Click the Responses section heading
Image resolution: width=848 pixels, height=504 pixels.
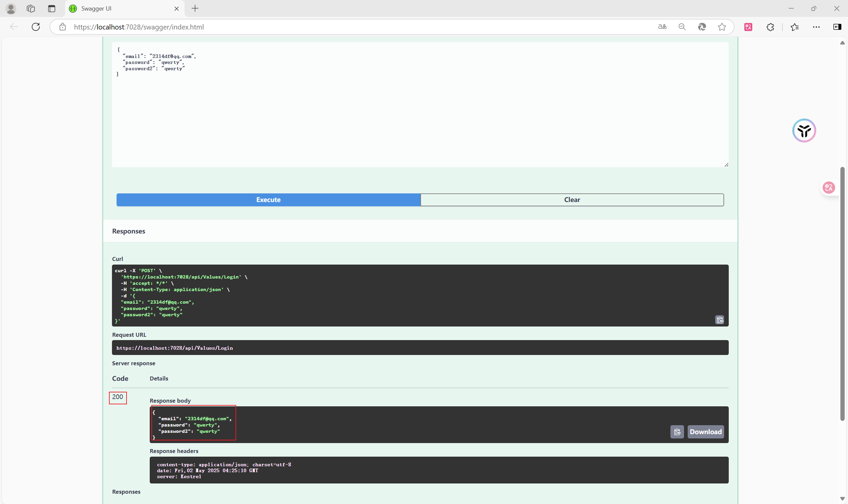click(x=129, y=231)
